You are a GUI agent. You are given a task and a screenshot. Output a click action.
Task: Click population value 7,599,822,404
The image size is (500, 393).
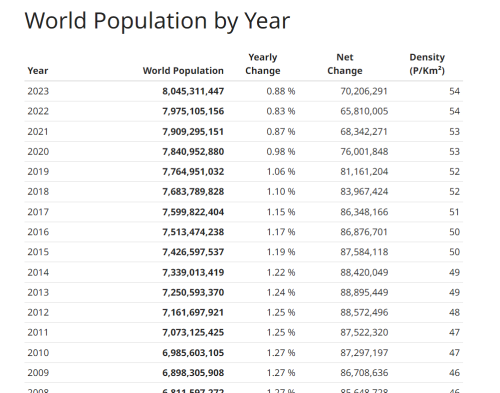(x=193, y=212)
